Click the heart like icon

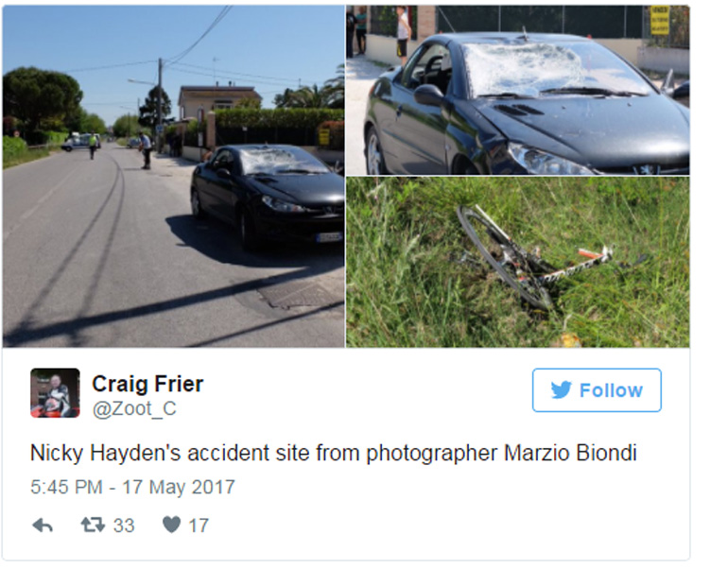click(171, 525)
